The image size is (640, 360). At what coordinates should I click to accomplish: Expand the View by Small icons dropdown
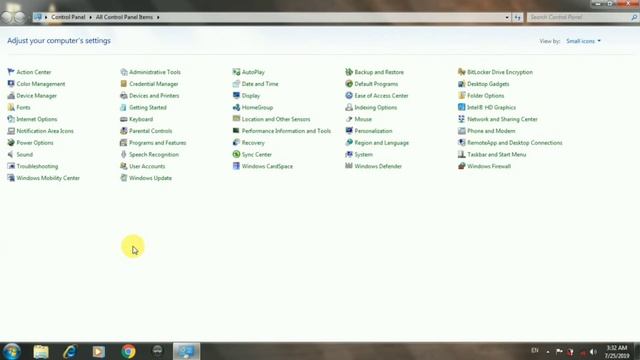583,41
